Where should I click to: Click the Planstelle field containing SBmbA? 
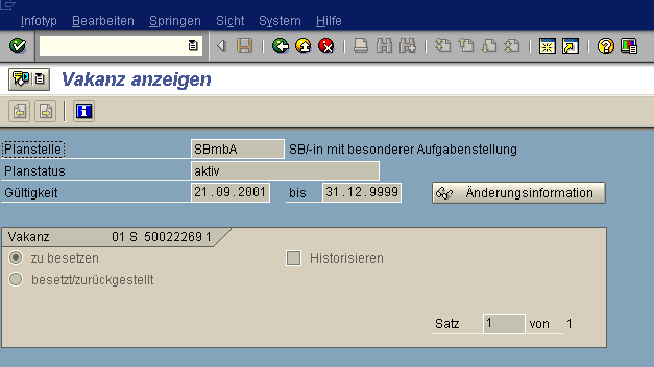coord(238,149)
